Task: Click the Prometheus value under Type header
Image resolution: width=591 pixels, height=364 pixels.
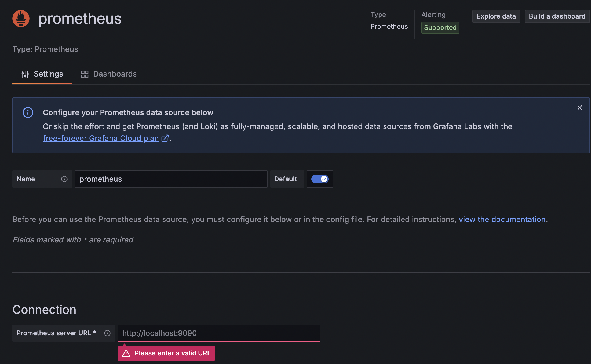Action: [389, 27]
